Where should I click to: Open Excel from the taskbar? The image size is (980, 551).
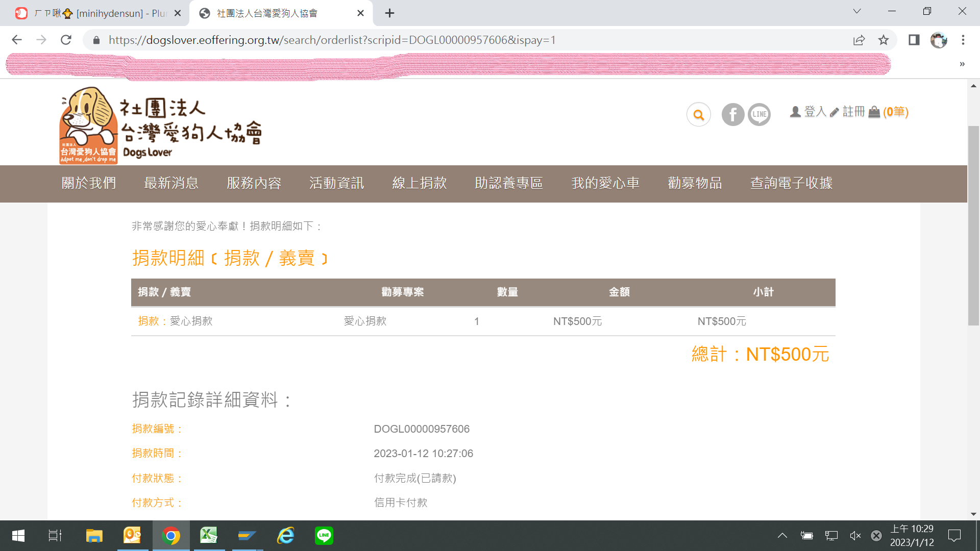[209, 536]
